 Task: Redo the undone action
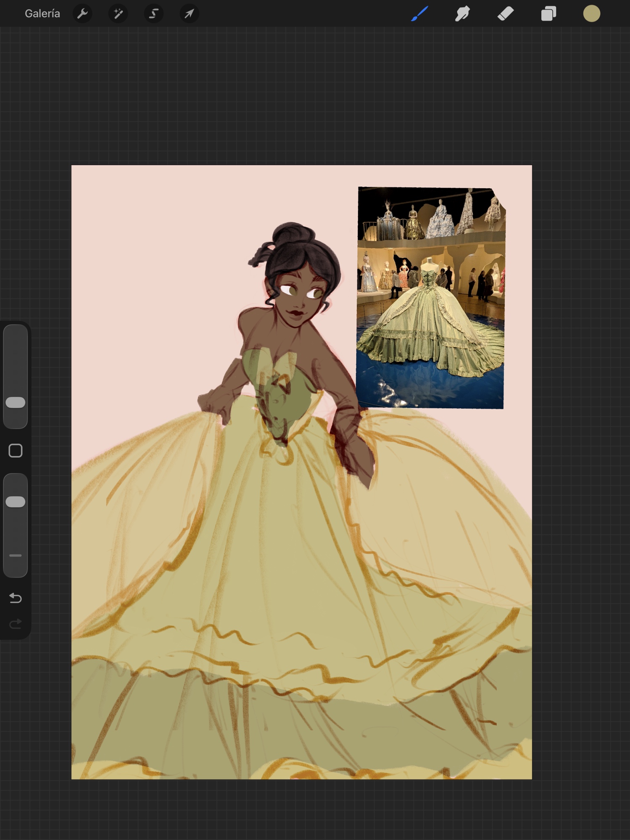16,624
